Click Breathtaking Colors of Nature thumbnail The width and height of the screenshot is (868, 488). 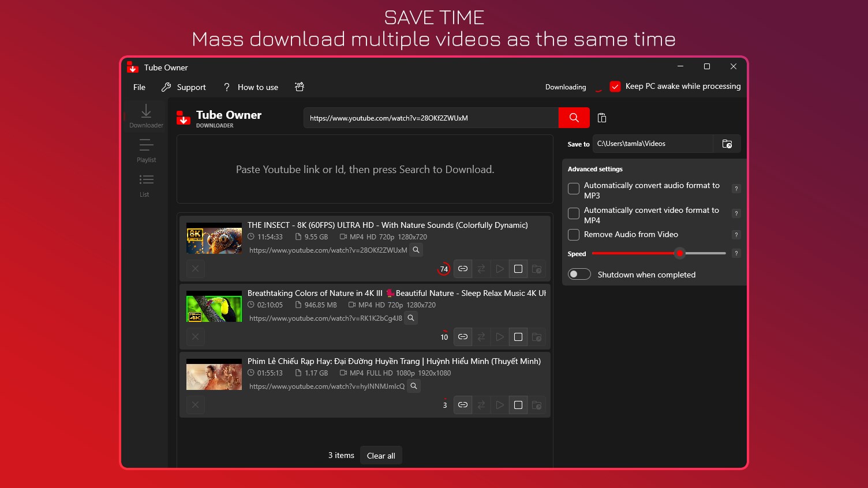point(214,306)
